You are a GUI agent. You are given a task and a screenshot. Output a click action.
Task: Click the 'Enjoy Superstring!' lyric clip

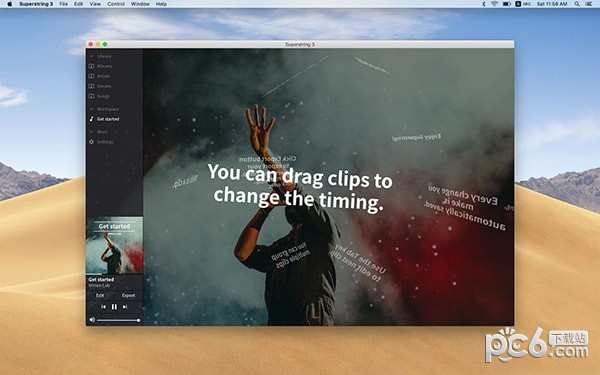click(416, 137)
